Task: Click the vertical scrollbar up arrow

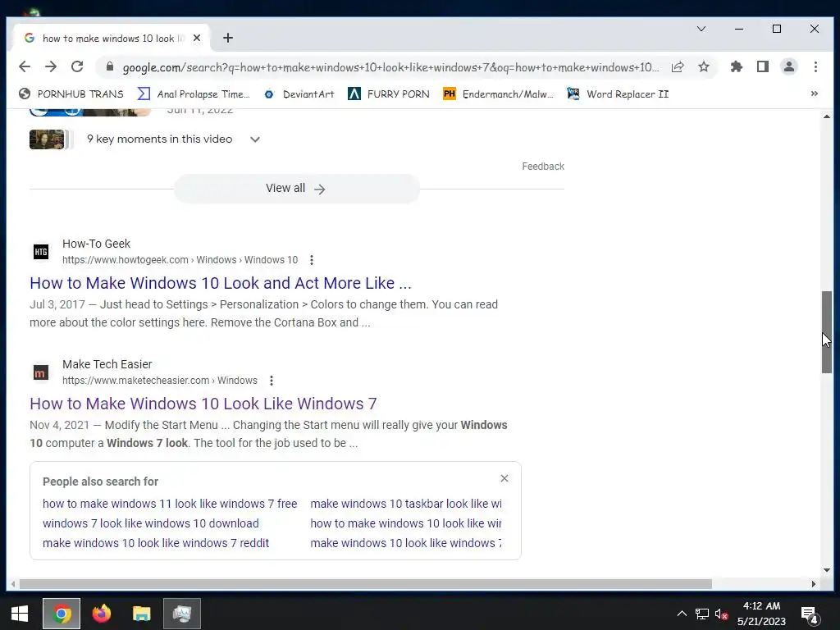Action: pyautogui.click(x=827, y=116)
